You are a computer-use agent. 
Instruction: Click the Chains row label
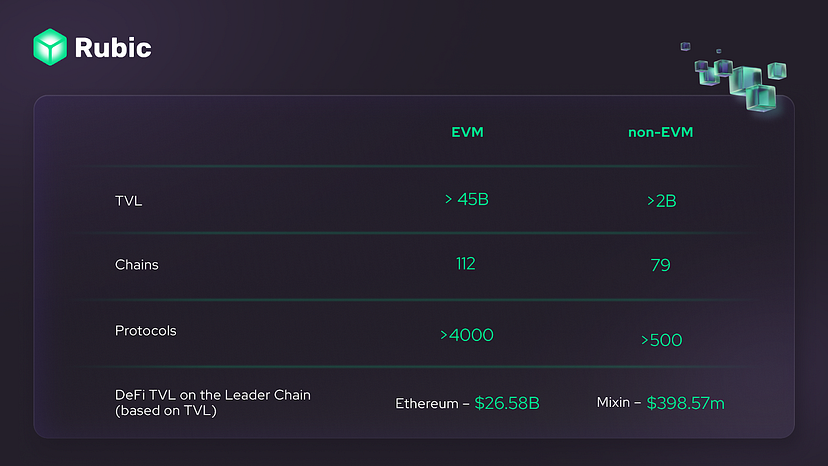pyautogui.click(x=136, y=265)
